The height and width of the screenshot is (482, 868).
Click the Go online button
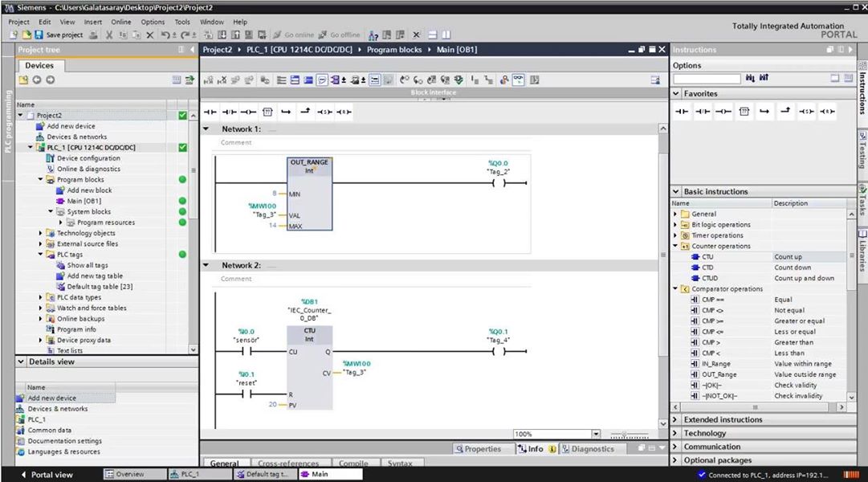pyautogui.click(x=294, y=35)
